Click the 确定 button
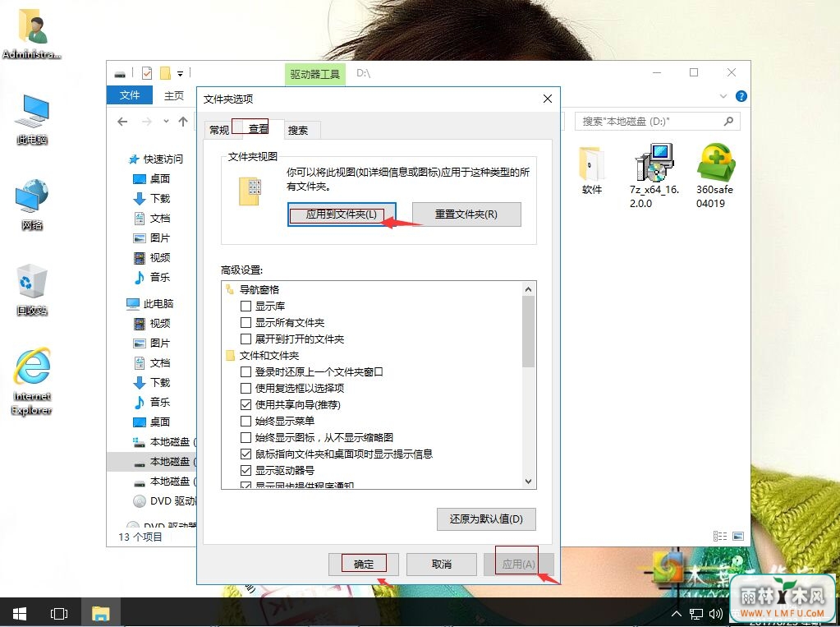 (363, 565)
